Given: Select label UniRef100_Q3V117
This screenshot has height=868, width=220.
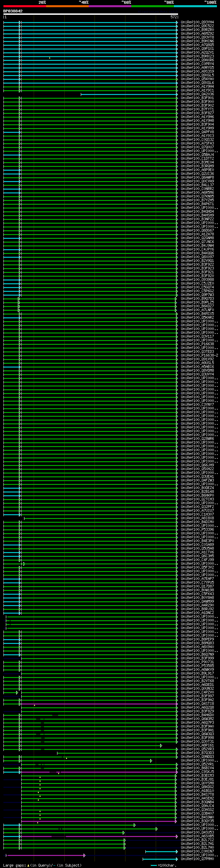Looking at the screenshot, I should [197, 337].
